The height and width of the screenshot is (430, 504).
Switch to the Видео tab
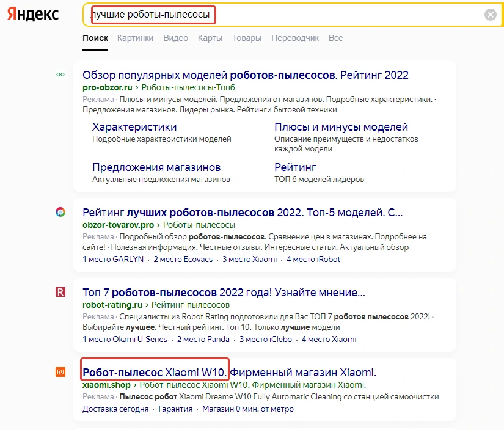pyautogui.click(x=175, y=38)
